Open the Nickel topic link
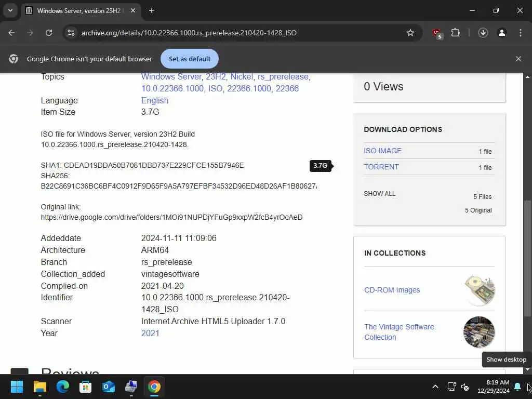 click(x=242, y=77)
